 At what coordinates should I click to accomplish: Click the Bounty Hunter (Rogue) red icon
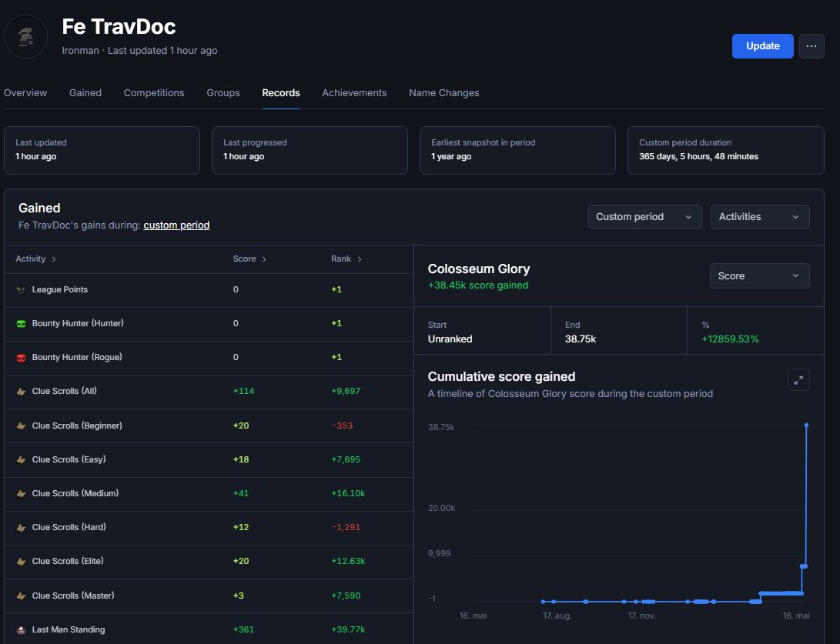coord(21,358)
